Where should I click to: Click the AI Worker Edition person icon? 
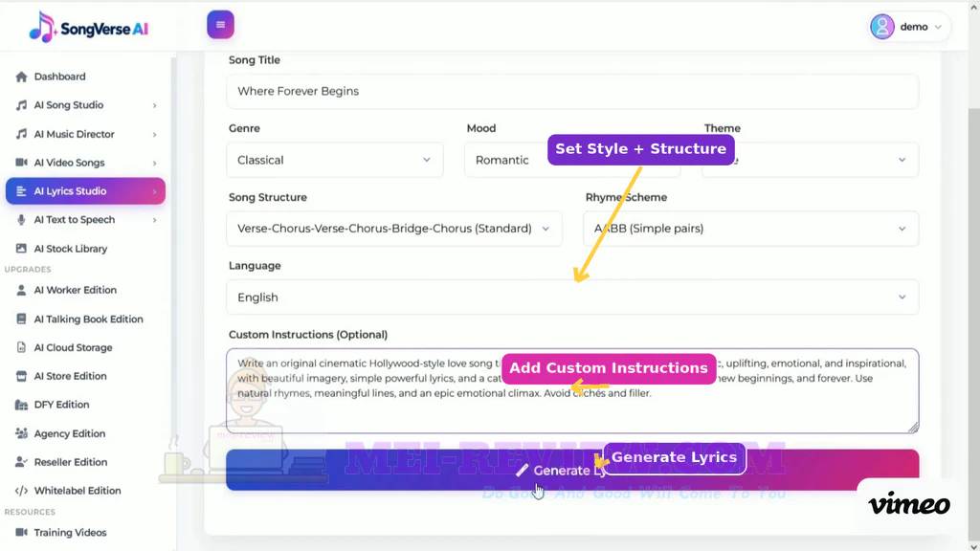[21, 290]
